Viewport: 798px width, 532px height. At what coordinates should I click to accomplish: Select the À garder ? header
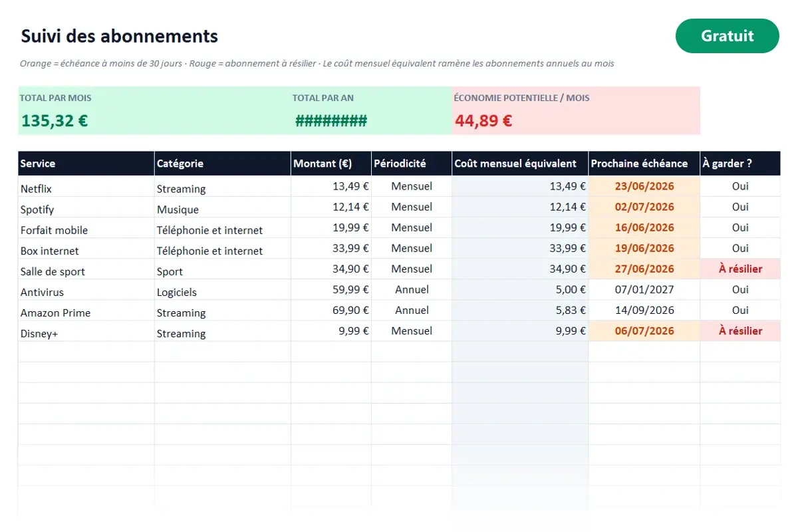740,164
